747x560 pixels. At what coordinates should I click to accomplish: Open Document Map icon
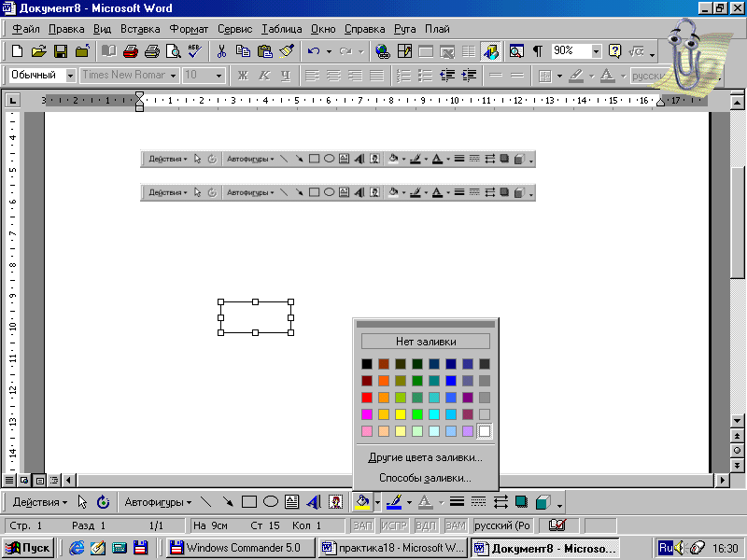516,51
